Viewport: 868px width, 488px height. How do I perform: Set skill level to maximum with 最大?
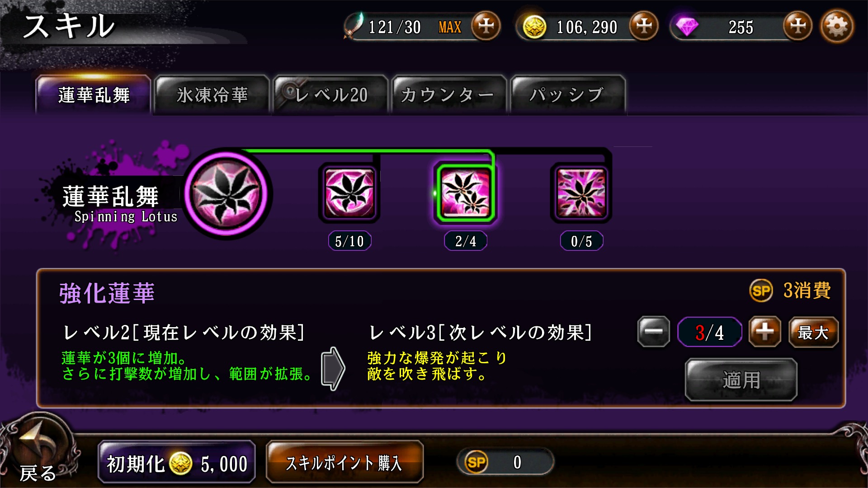813,332
